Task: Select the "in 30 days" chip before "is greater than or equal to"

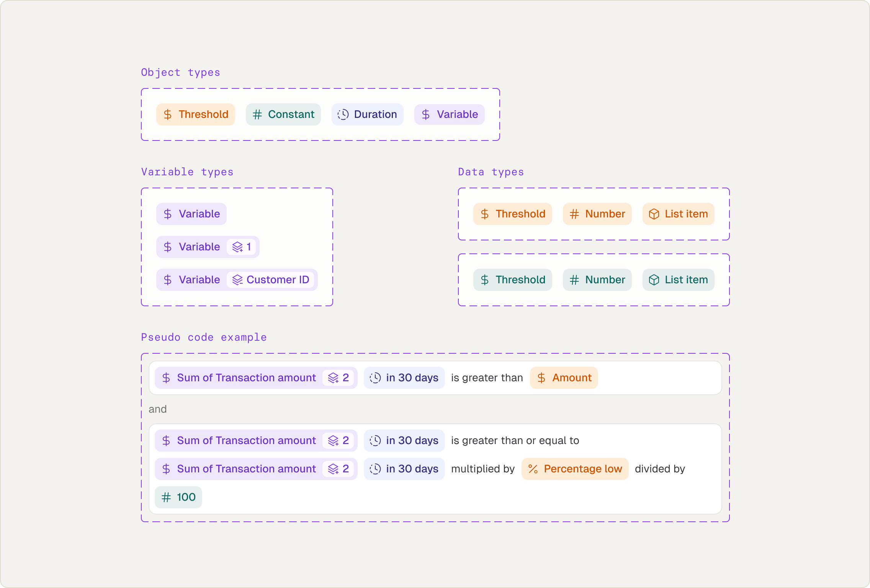Action: pyautogui.click(x=404, y=441)
